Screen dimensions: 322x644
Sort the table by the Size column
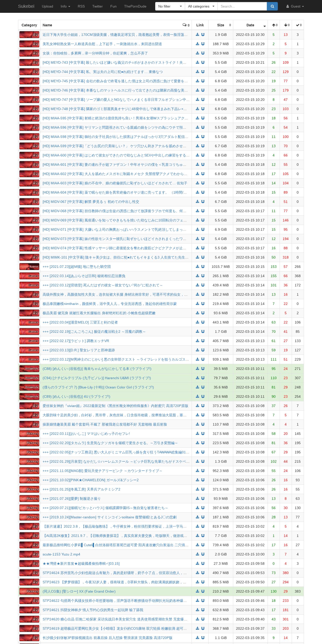(221, 25)
